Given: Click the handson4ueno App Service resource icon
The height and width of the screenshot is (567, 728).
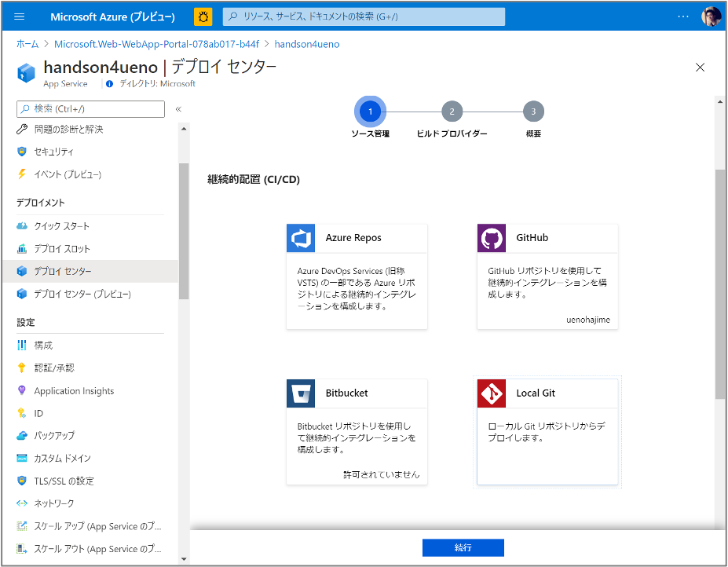Looking at the screenshot, I should [x=26, y=73].
